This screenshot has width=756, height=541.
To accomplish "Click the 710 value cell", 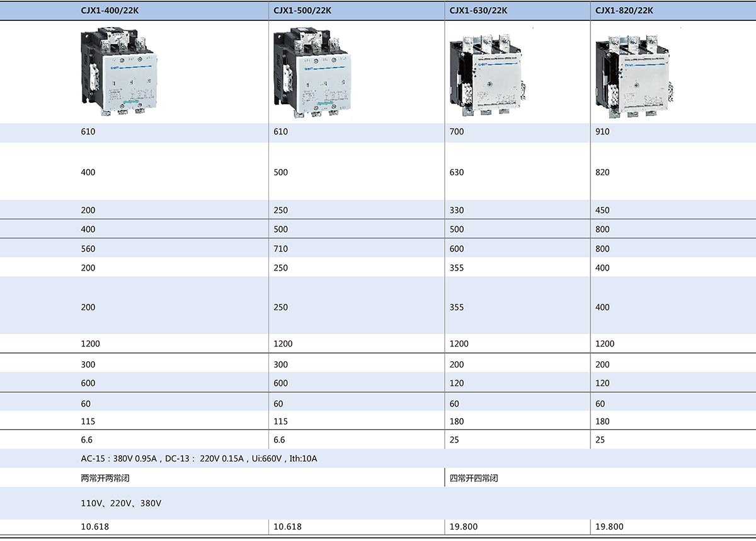I will pyautogui.click(x=280, y=248).
